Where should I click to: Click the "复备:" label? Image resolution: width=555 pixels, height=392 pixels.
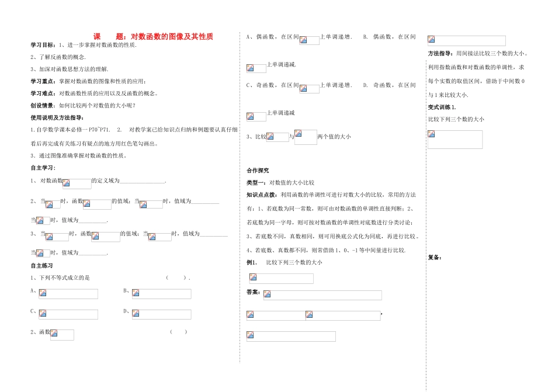435,258
